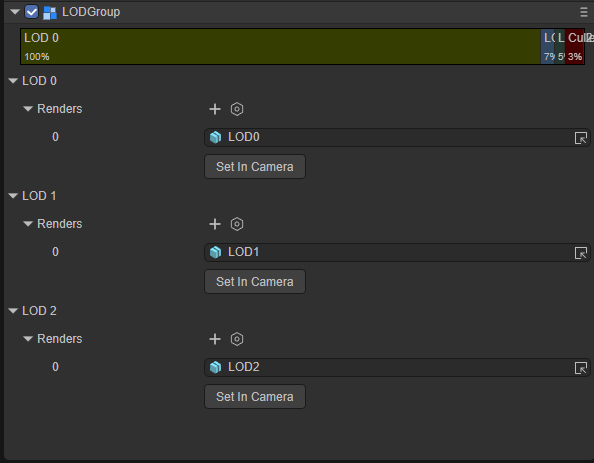594x463 pixels.
Task: Select the green LOD 0 100% bar segment
Action: pyautogui.click(x=281, y=47)
